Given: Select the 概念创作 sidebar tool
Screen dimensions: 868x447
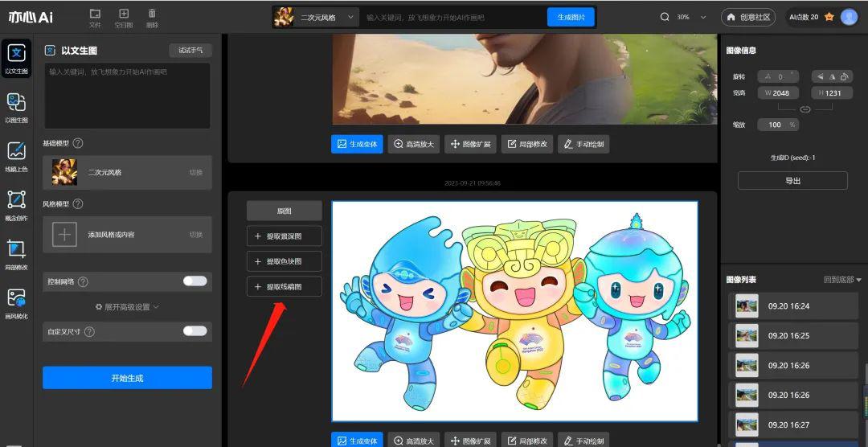Looking at the screenshot, I should point(16,205).
